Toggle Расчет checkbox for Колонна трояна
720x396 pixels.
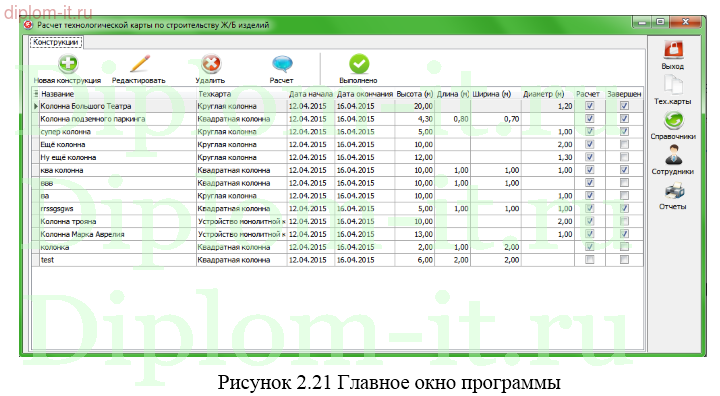[x=590, y=221]
